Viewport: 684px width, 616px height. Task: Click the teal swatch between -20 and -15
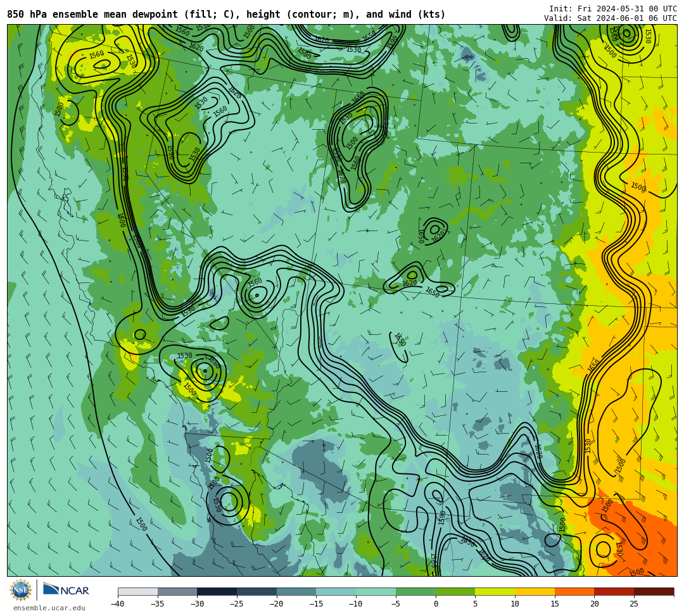pos(296,591)
